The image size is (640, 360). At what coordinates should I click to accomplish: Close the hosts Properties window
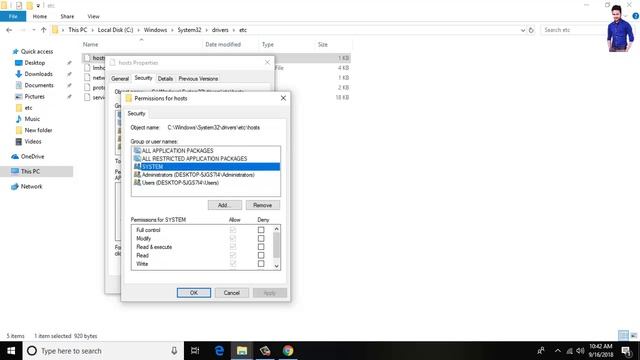click(x=267, y=62)
